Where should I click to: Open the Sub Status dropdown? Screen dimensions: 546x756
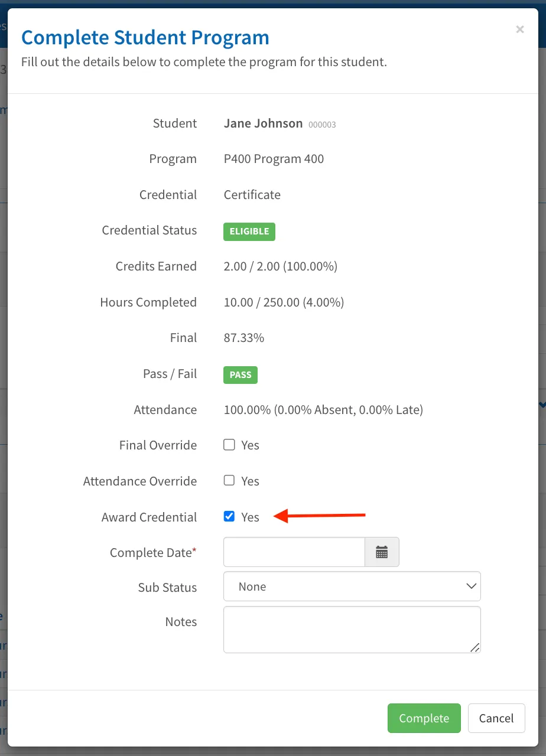pos(352,586)
